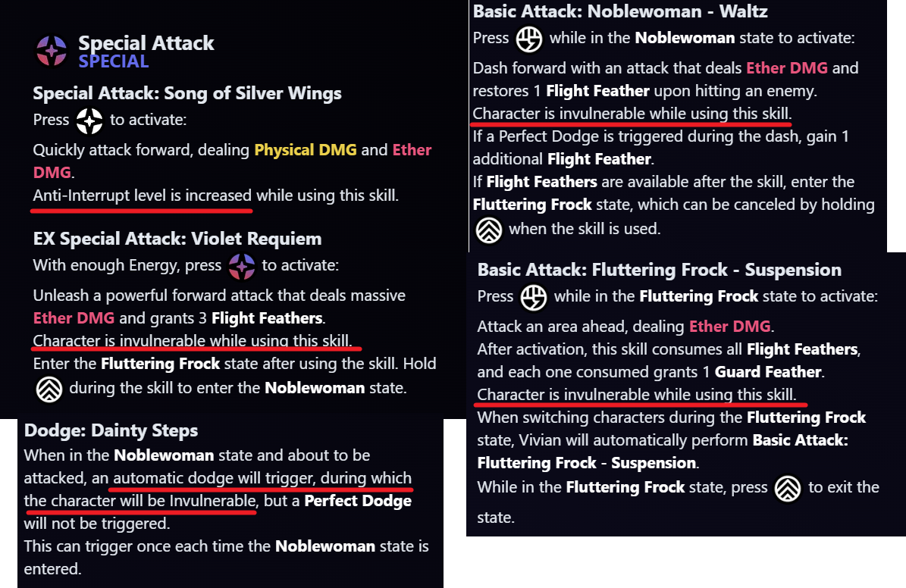The height and width of the screenshot is (588, 906).
Task: Click the fist icon under Fluttering Frock - Suspension
Action: click(x=533, y=298)
